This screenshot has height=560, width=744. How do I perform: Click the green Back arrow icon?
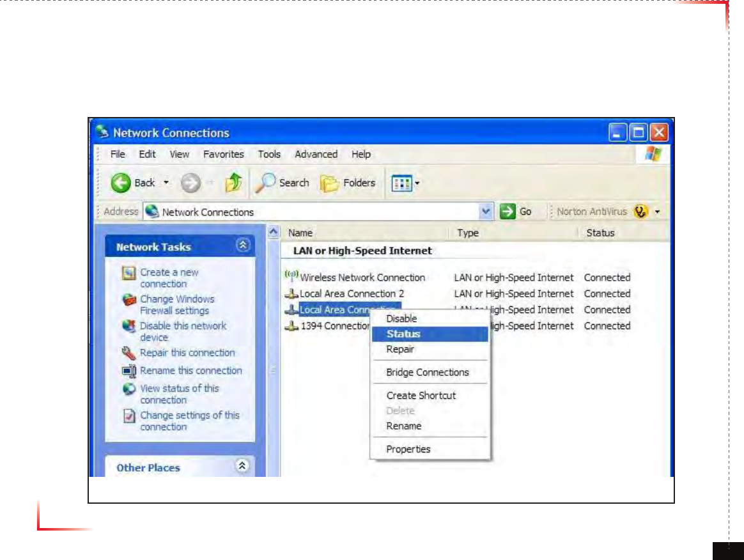[x=121, y=183]
